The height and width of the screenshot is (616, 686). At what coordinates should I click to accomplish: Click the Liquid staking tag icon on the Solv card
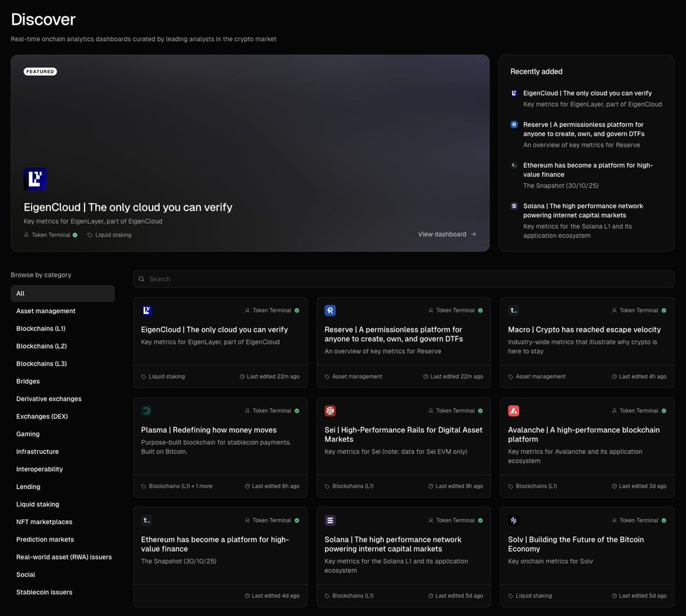[511, 596]
